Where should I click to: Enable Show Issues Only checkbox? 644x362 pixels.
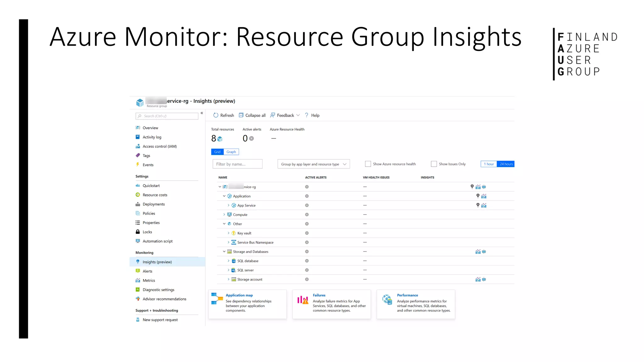pyautogui.click(x=434, y=164)
